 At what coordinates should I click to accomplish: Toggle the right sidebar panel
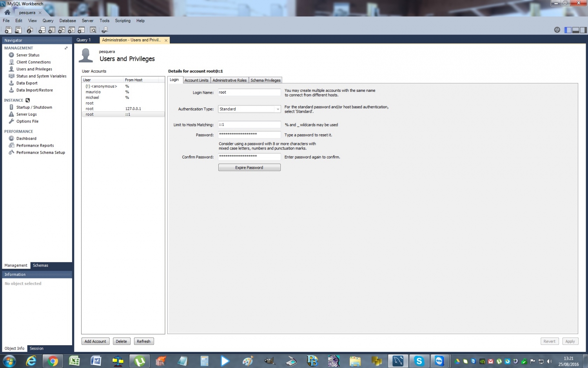pos(583,30)
